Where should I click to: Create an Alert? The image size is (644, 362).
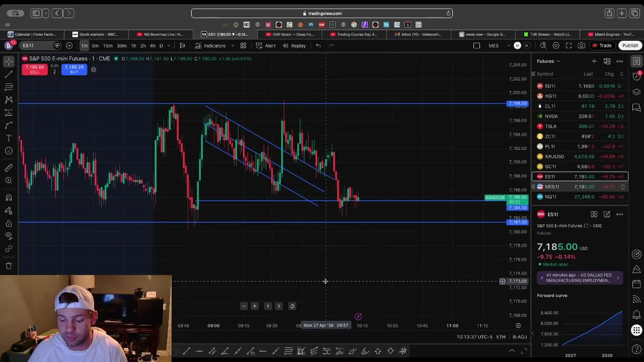(266, 46)
